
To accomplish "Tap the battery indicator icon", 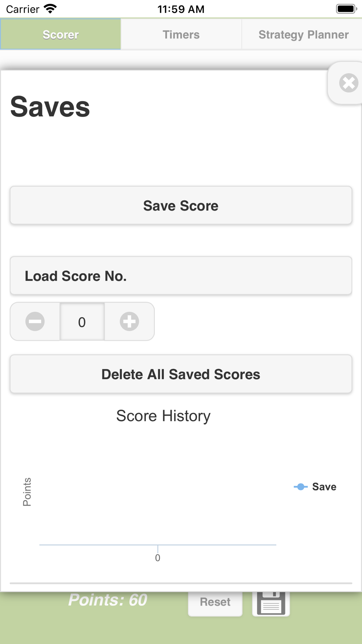I will pyautogui.click(x=346, y=9).
